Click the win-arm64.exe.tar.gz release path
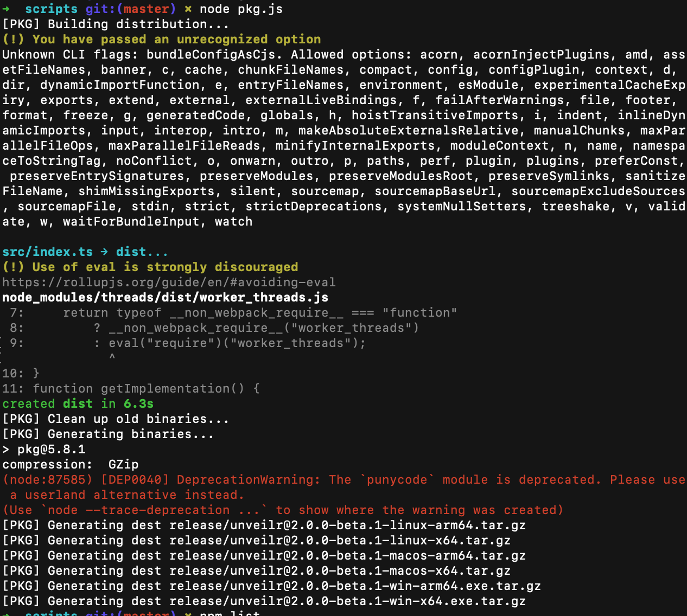Screen dimensions: 687x616 [x=355, y=586]
